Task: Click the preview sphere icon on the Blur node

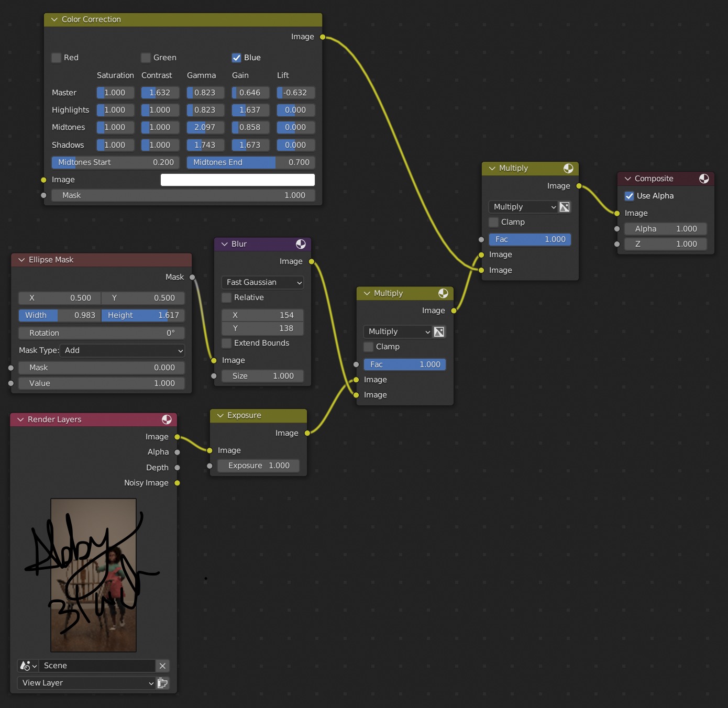Action: [301, 244]
